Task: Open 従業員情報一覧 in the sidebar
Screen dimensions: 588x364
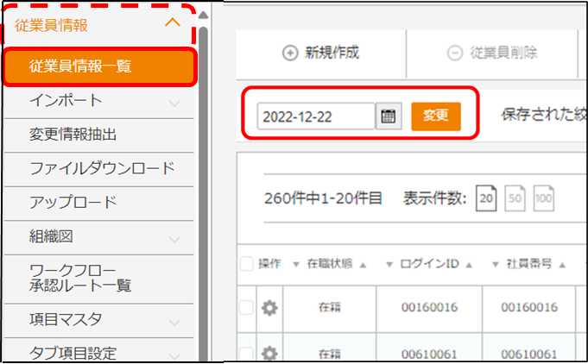Action: tap(98, 66)
